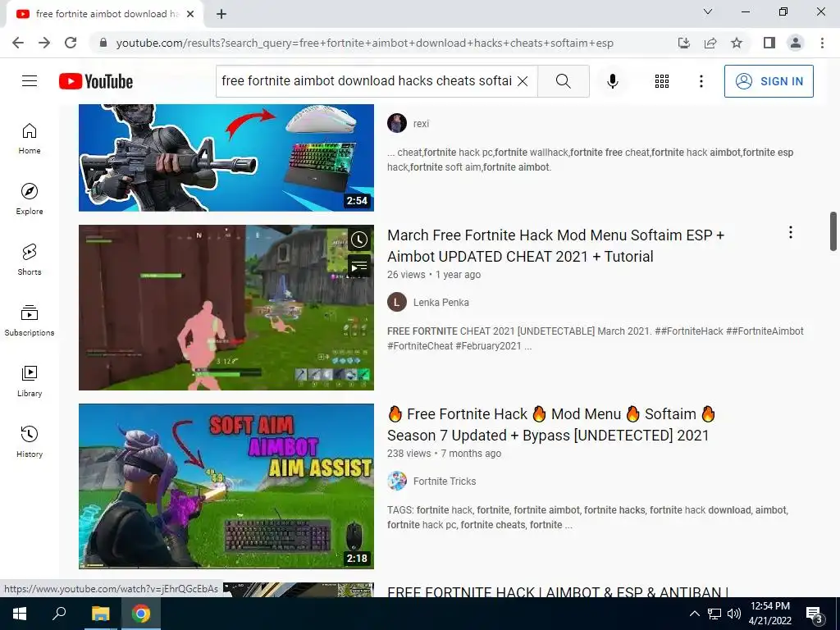840x630 pixels.
Task: Open Chrome's three-dot menu
Action: coord(822,43)
